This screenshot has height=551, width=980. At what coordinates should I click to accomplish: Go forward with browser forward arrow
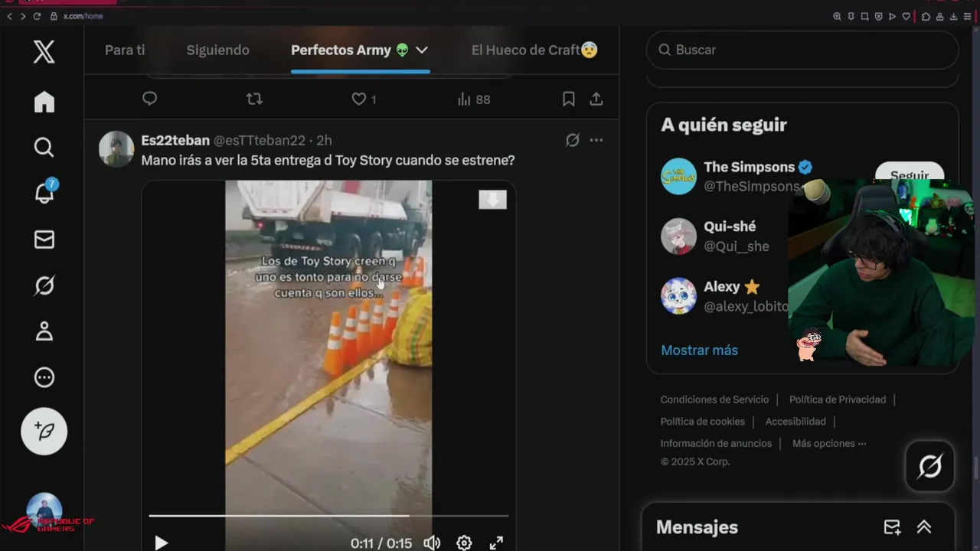[x=23, y=16]
